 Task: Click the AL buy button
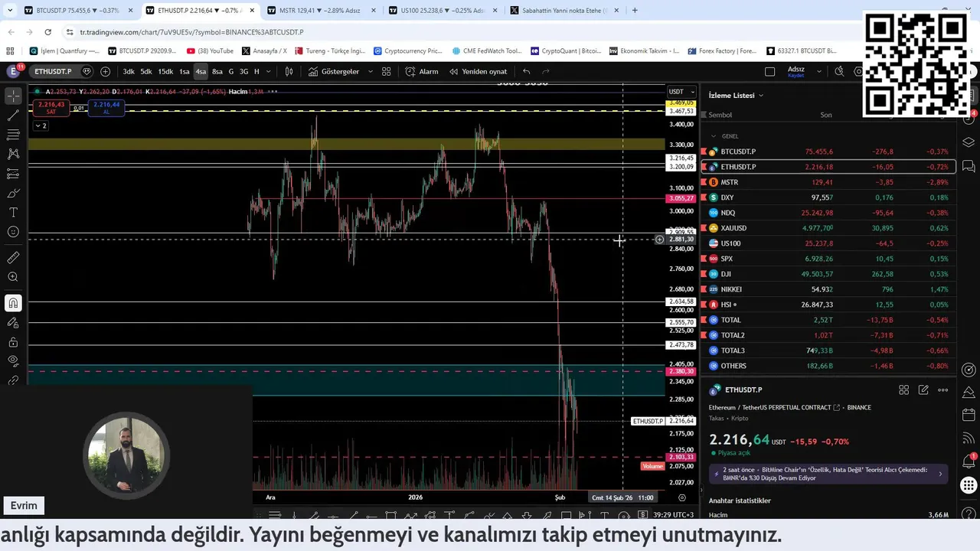(106, 107)
